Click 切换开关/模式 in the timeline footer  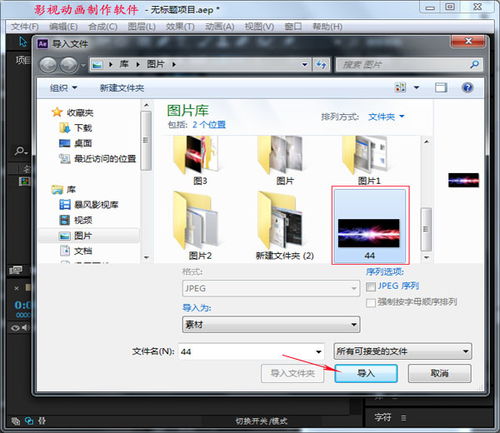pos(261,421)
